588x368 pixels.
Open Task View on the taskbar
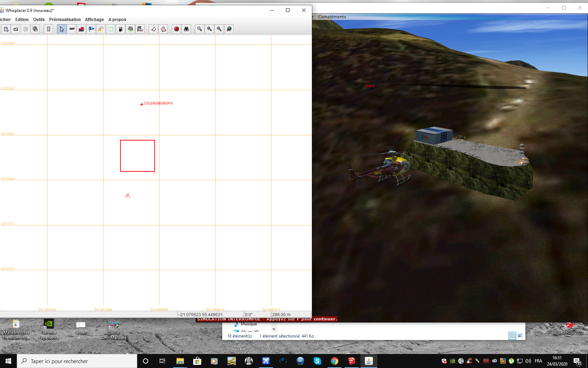coord(162,361)
